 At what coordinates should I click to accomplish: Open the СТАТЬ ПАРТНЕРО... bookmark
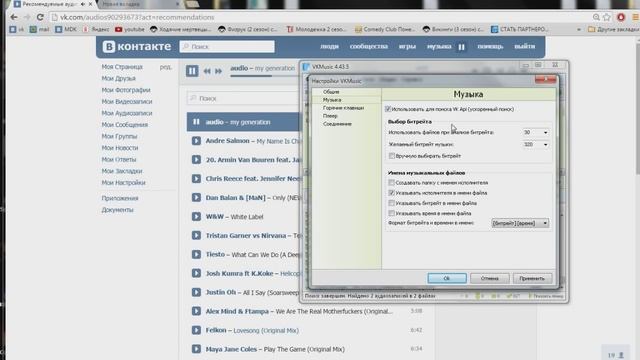520,29
